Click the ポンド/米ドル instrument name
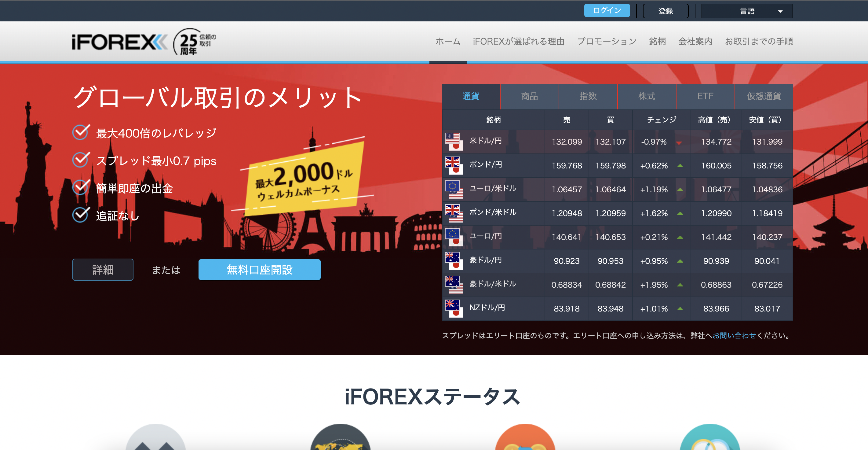This screenshot has width=868, height=450. 493,212
